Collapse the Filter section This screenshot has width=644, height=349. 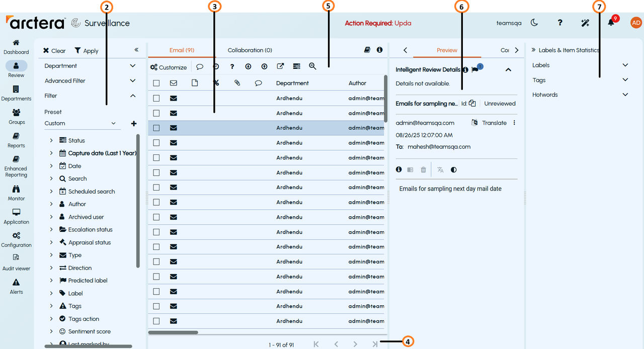[x=133, y=96]
